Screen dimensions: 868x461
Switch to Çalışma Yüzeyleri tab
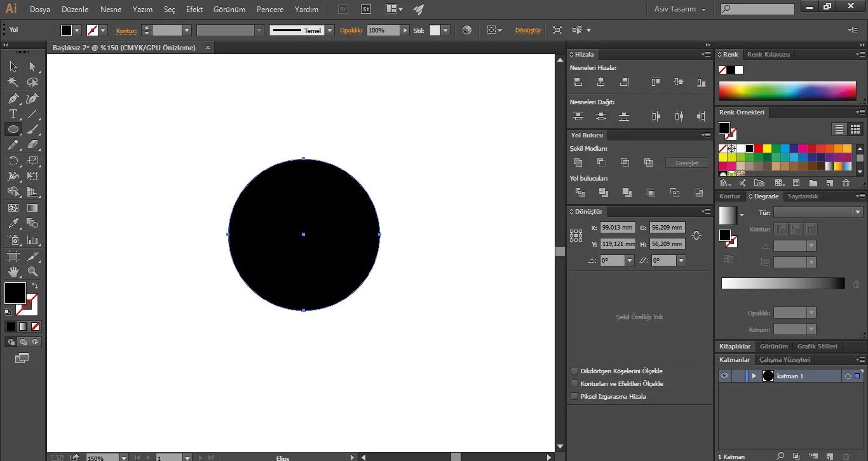coord(785,359)
